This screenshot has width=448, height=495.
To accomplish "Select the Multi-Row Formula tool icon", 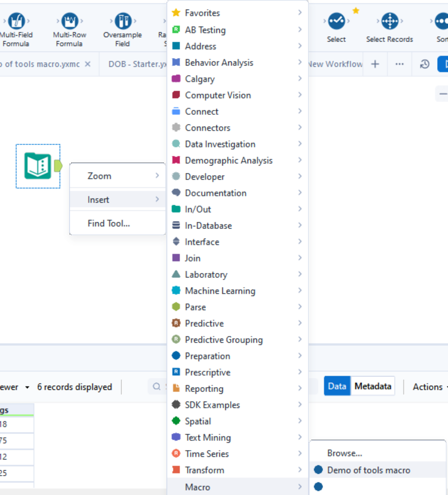I will point(70,21).
